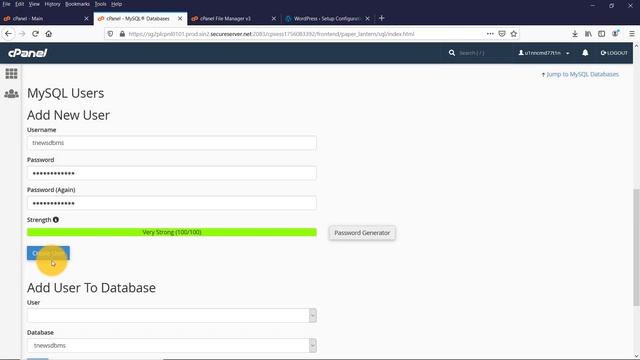The height and width of the screenshot is (360, 640).
Task: Open the Firefox account icon
Action: click(616, 33)
